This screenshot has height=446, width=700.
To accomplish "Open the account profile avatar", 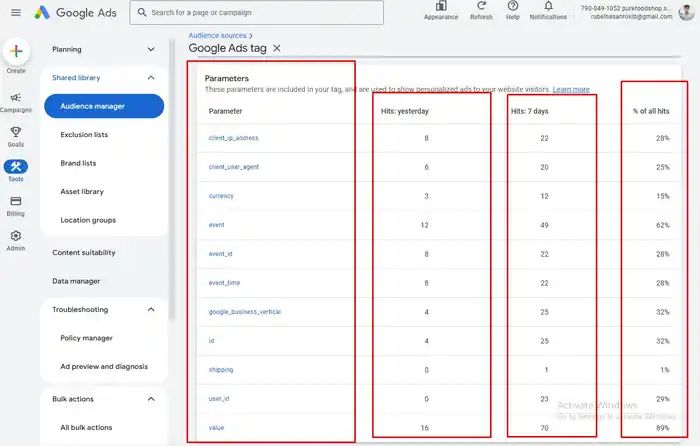I will click(x=686, y=12).
